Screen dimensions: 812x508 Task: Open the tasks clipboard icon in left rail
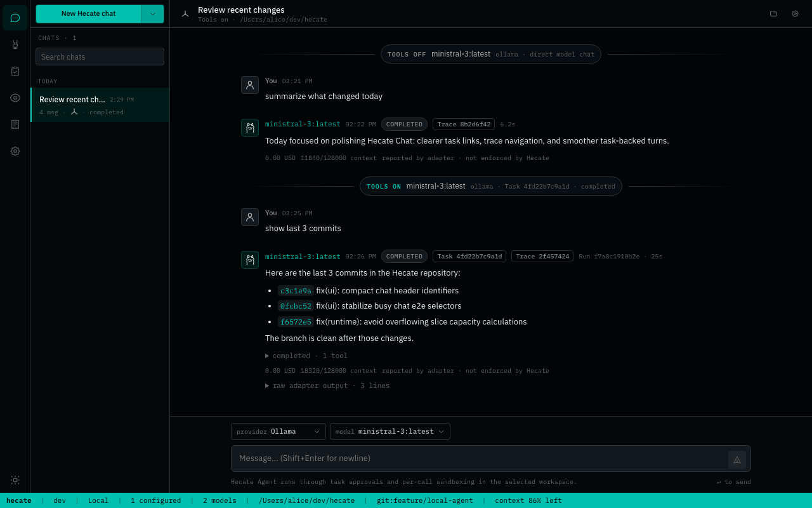15,71
